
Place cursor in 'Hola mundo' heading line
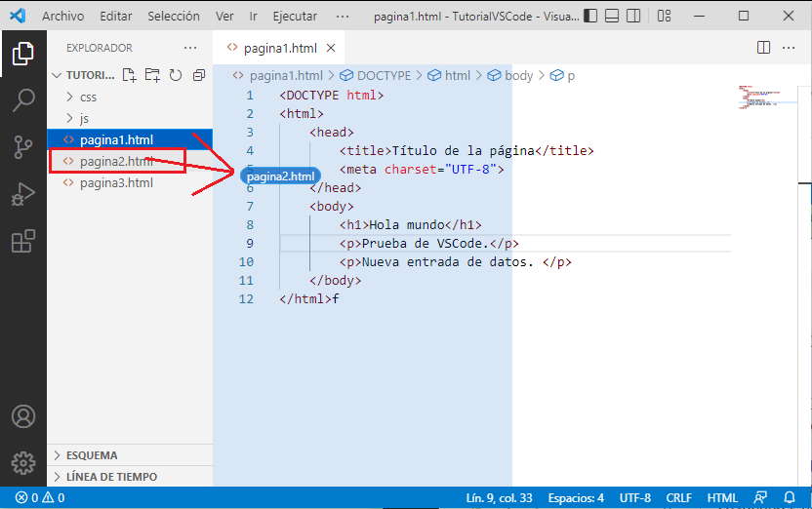[411, 225]
